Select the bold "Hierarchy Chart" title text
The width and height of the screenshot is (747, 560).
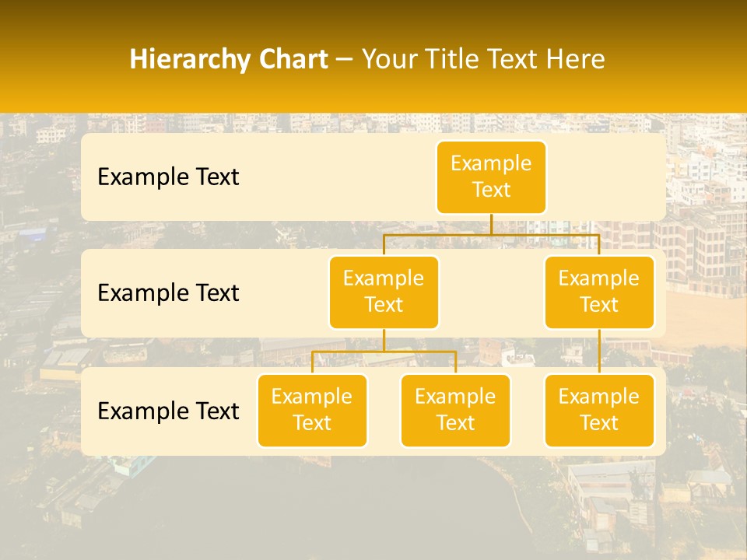tap(229, 59)
